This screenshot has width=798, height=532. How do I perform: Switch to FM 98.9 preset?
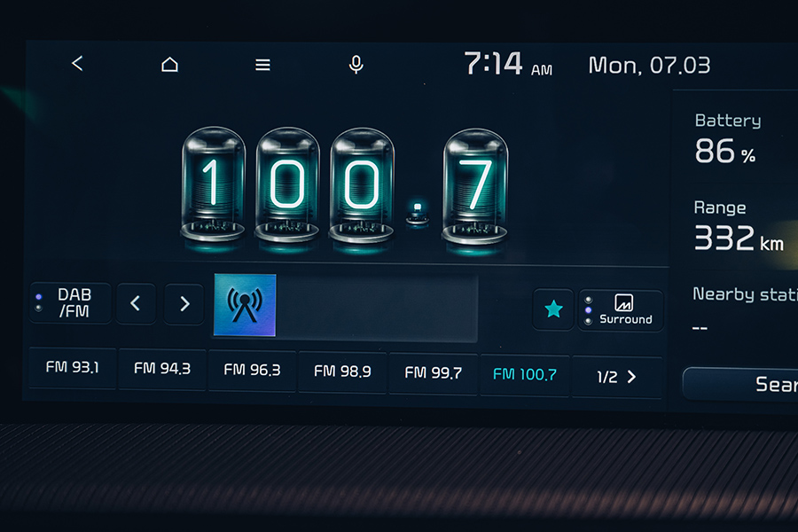click(x=342, y=372)
